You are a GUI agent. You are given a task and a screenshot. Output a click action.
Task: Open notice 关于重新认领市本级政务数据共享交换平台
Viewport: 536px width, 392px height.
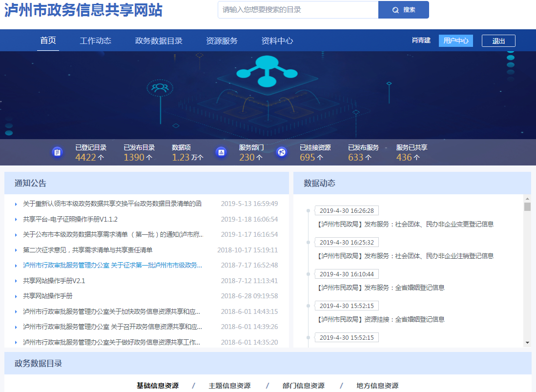pos(112,204)
